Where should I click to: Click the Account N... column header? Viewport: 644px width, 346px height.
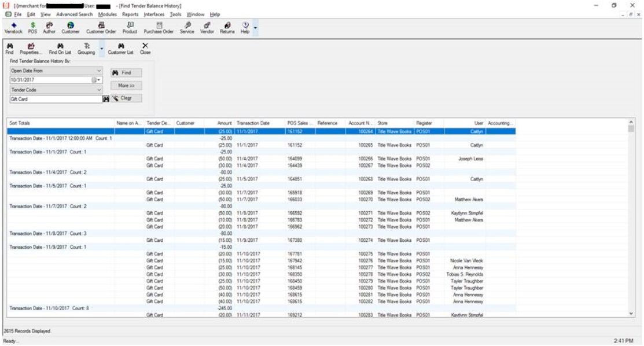pyautogui.click(x=360, y=123)
